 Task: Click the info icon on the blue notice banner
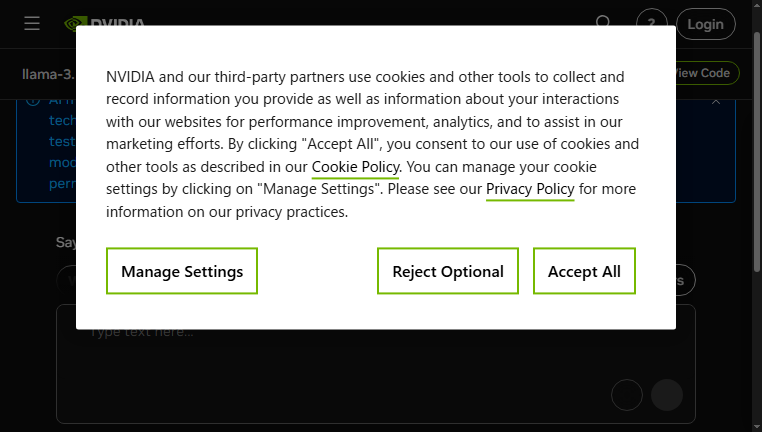(33, 101)
